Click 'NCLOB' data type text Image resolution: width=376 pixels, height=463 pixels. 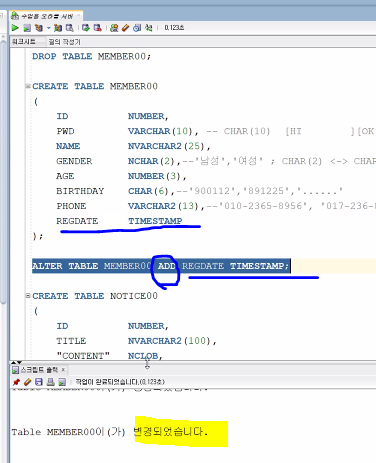pyautogui.click(x=143, y=356)
